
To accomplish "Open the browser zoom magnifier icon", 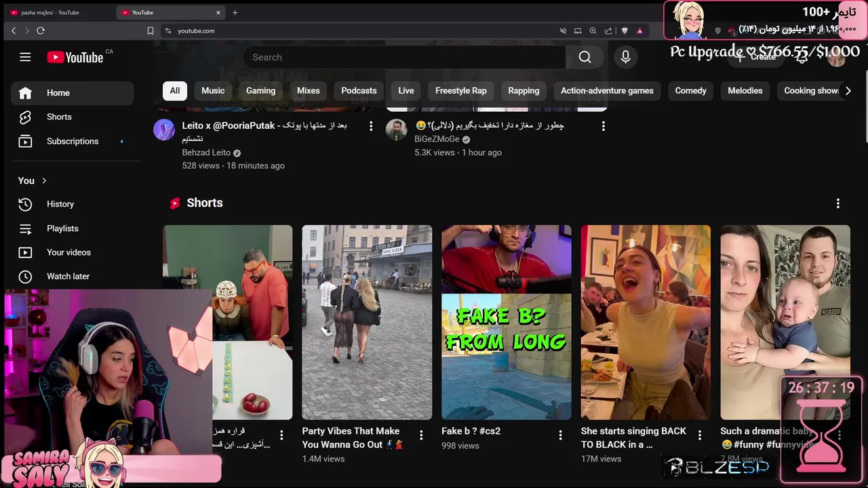I will click(x=593, y=30).
